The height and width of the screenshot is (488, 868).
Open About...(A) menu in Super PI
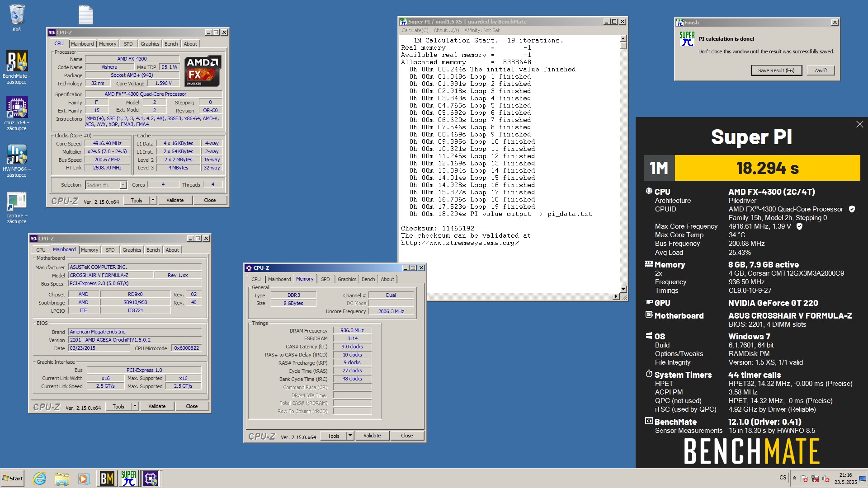(x=446, y=30)
